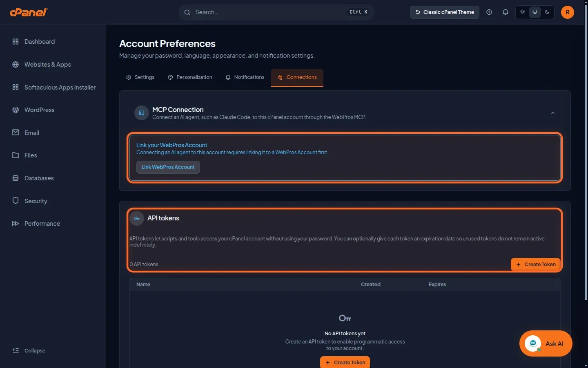Screen dimensions: 588x368
Task: Click the "0 API tokens" count text
Action: [x=144, y=265]
